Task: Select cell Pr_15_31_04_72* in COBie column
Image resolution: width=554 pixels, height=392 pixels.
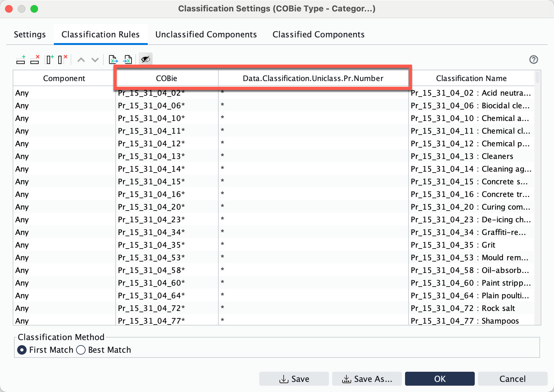Action: coord(167,308)
